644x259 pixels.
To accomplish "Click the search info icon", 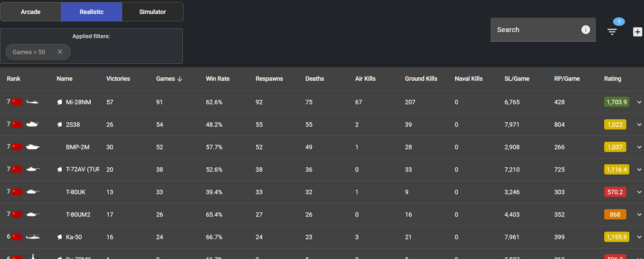I will (x=585, y=30).
